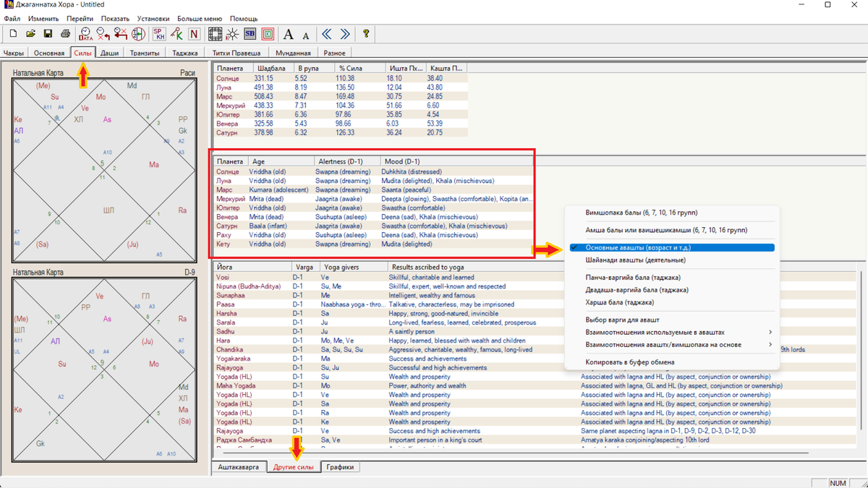Select Выбор варги для авашт
Image resolution: width=868 pixels, height=488 pixels.
coord(673,320)
